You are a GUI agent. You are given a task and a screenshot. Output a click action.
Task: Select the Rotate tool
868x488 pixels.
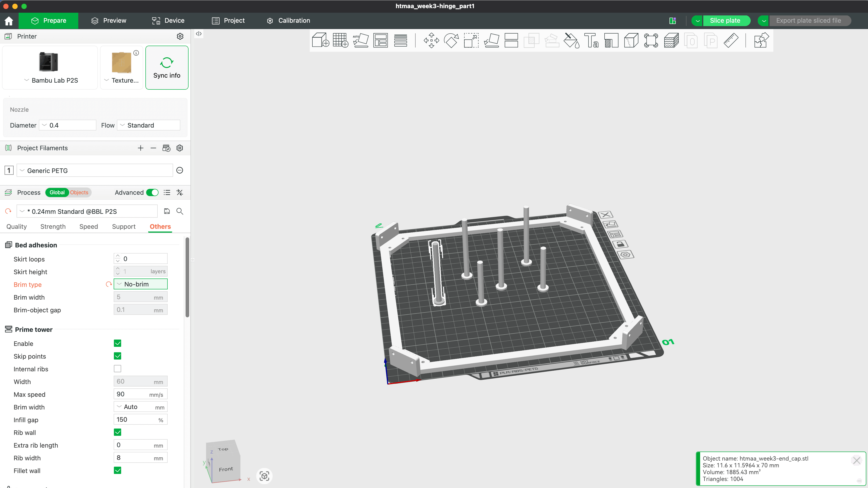(x=451, y=40)
